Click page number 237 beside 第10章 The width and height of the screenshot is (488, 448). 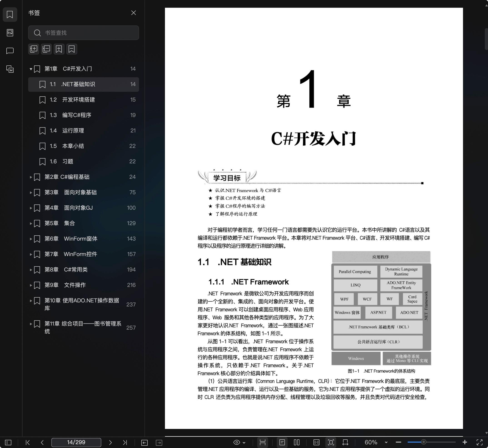(131, 304)
